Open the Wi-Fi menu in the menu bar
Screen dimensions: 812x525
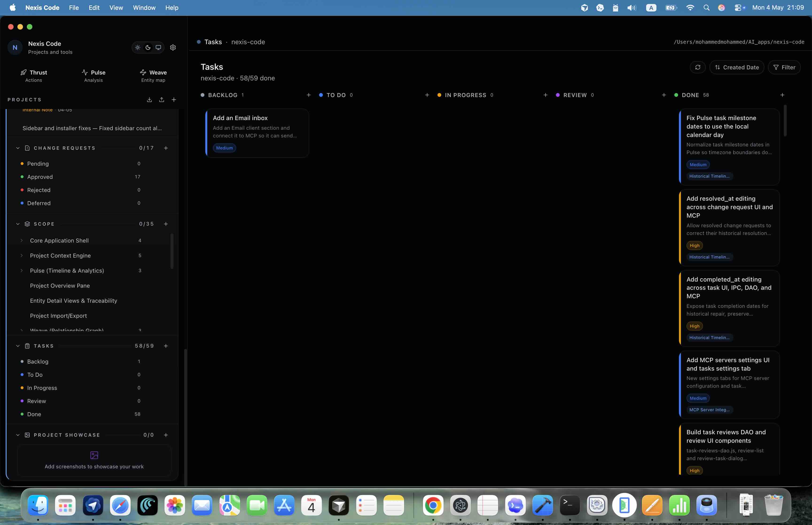point(690,8)
